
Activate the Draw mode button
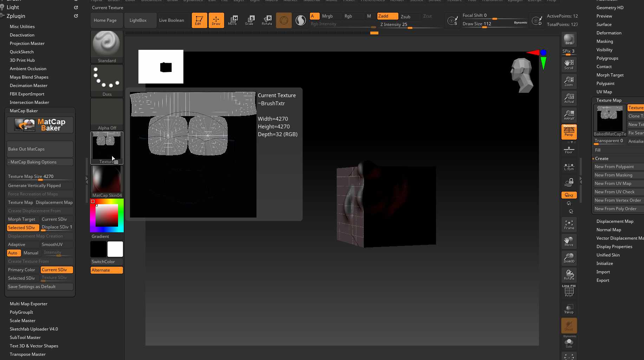pyautogui.click(x=216, y=20)
